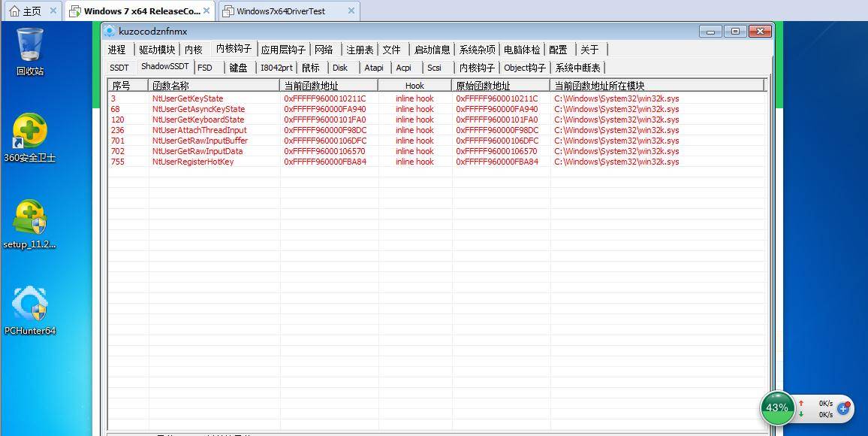Switch to the FSD sub-tab
The width and height of the screenshot is (868, 436).
(x=205, y=68)
